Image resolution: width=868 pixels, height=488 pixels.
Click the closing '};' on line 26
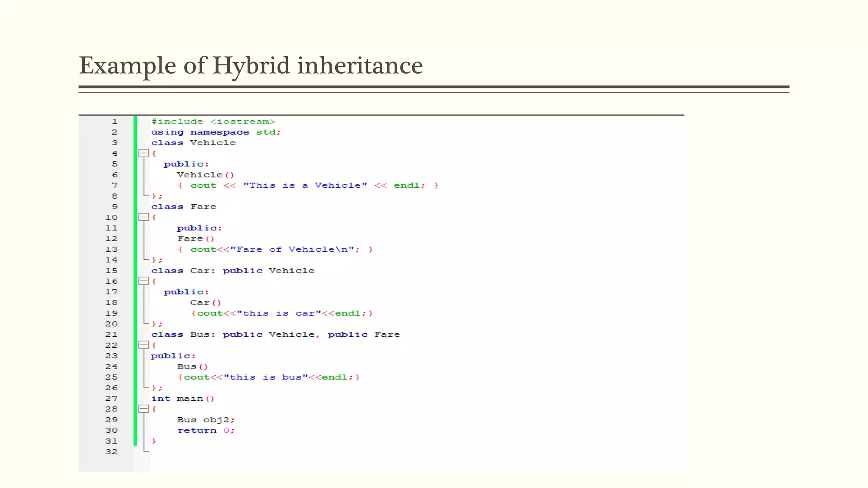tap(157, 388)
